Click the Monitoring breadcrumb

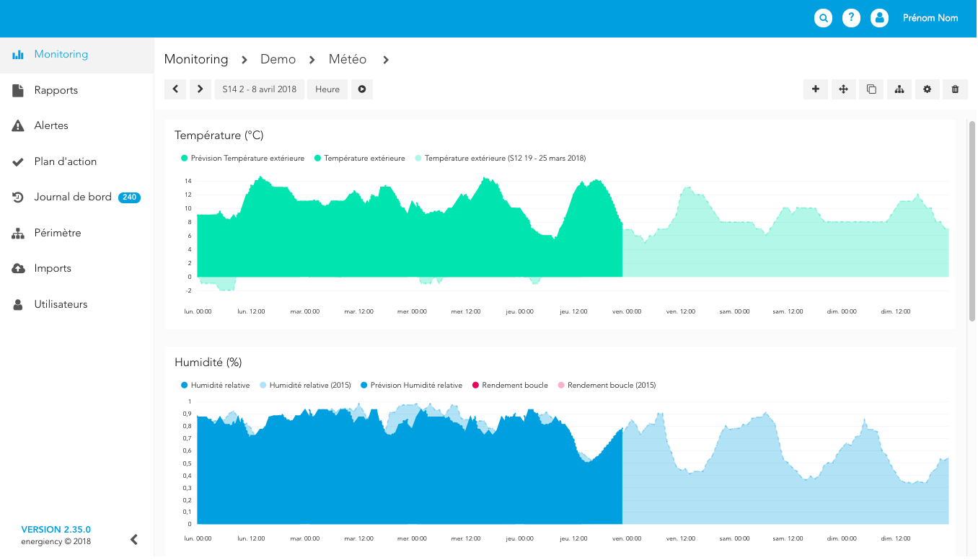coord(196,59)
